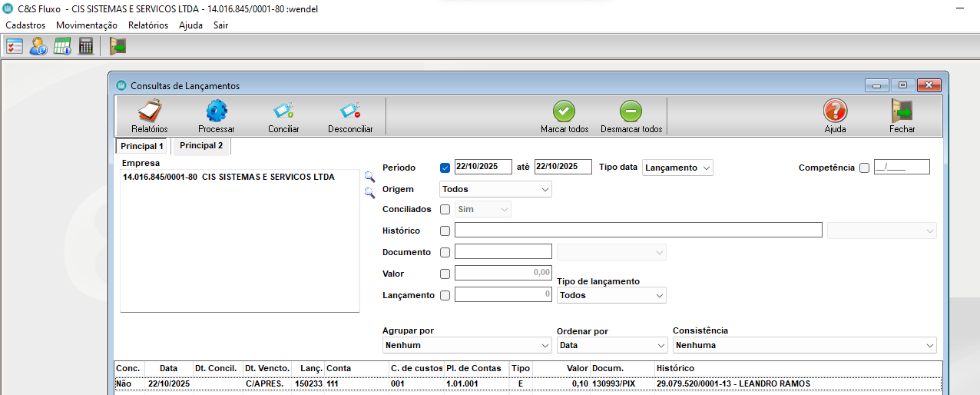Open the Tipo data dropdown
Viewport: 980px width, 395px height.
[678, 168]
